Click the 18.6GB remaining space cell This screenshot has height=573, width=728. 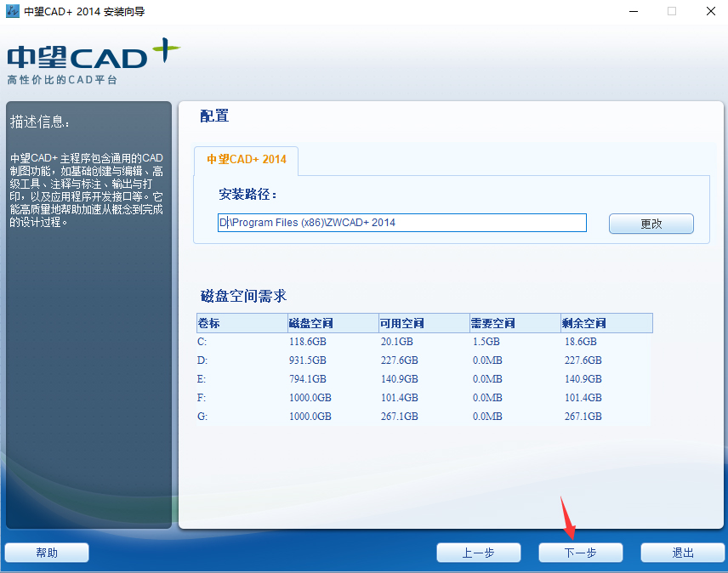point(580,342)
